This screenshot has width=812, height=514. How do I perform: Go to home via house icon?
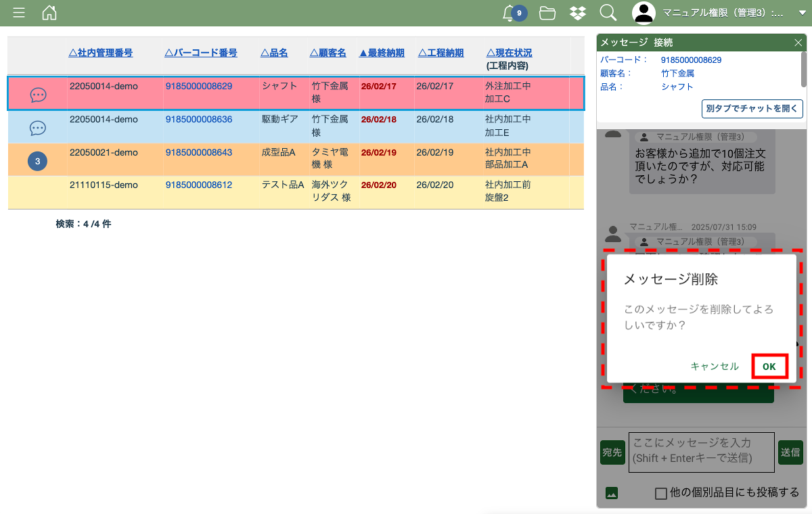coord(49,13)
